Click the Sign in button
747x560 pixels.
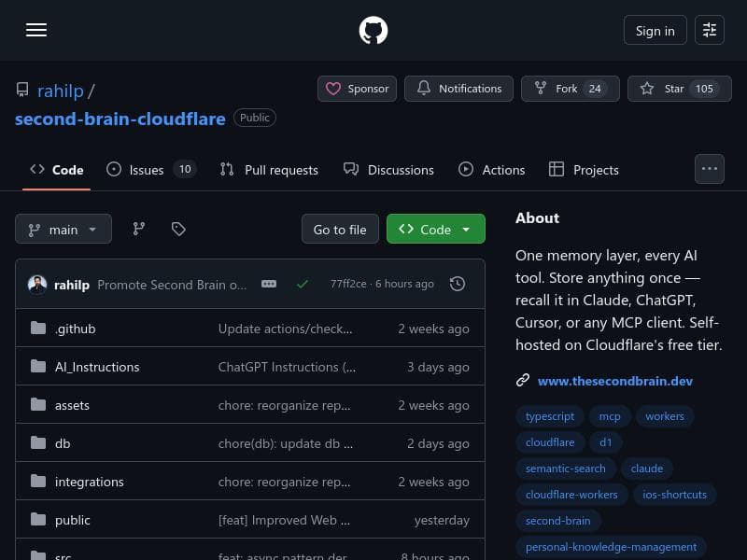655,30
